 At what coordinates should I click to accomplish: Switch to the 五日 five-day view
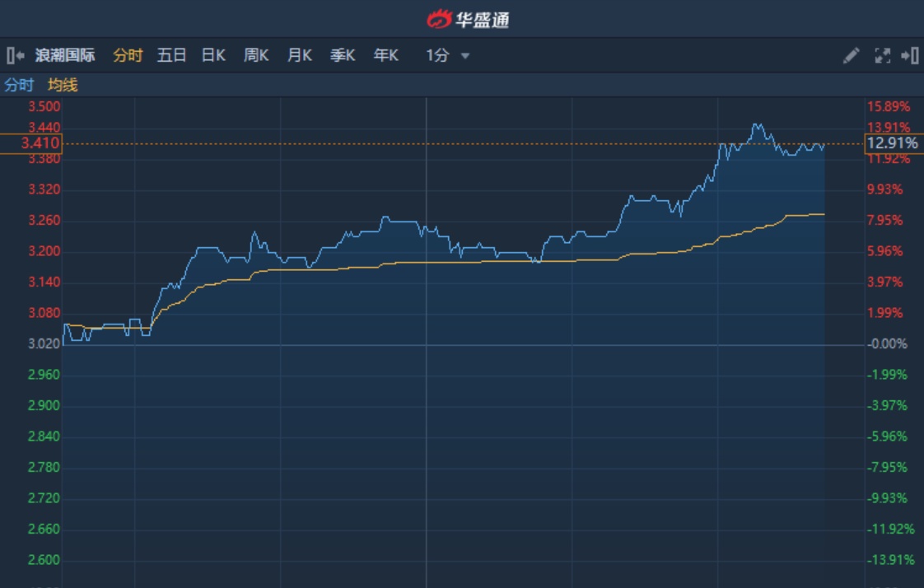tap(171, 56)
